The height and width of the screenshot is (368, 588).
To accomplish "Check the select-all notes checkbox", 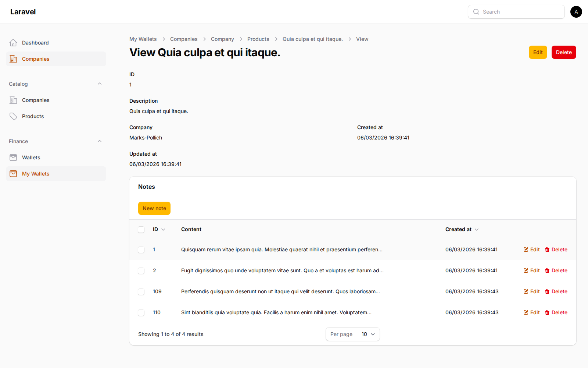I will click(141, 229).
